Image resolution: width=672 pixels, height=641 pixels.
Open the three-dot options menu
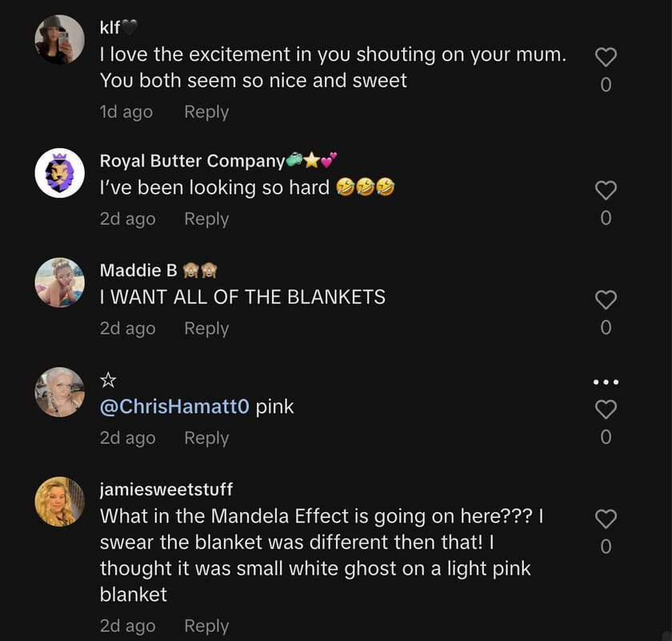click(x=606, y=381)
